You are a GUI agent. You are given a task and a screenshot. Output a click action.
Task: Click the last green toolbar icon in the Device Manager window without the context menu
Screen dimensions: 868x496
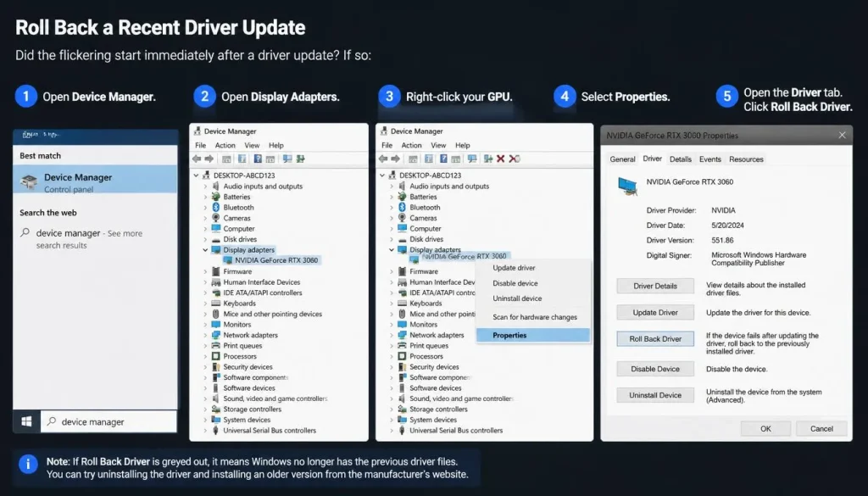(301, 159)
